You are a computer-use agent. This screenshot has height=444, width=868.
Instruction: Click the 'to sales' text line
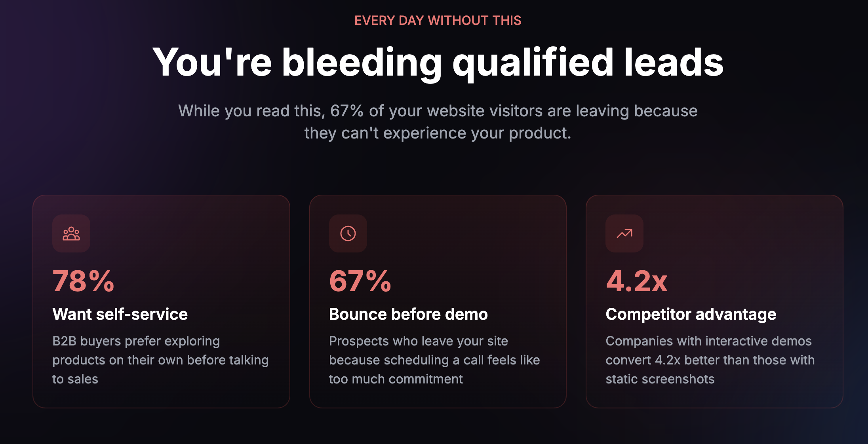(75, 379)
